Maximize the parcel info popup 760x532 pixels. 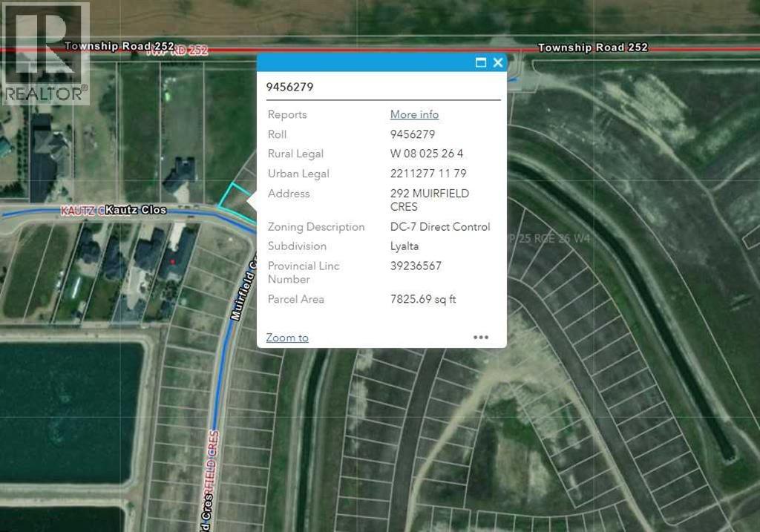click(x=481, y=63)
